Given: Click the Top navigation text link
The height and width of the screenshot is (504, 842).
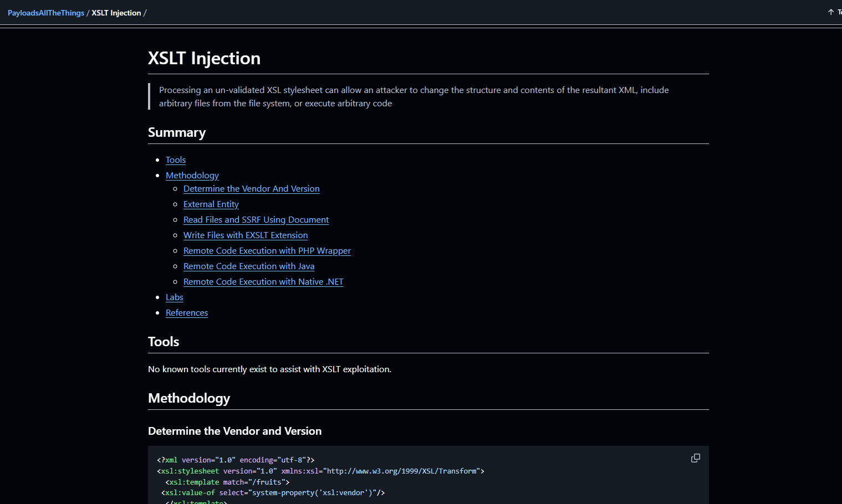Looking at the screenshot, I should click(x=839, y=12).
